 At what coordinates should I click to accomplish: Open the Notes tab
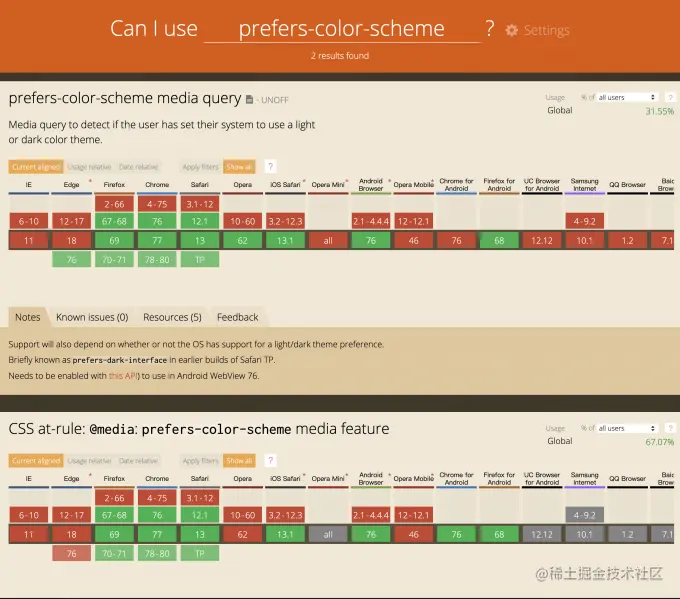[x=28, y=317]
